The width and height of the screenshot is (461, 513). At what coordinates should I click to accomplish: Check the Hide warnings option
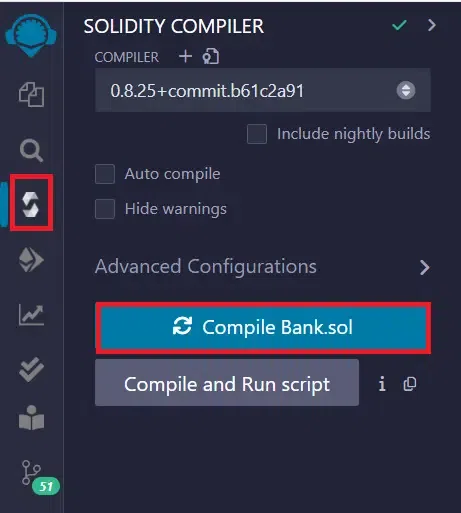pyautogui.click(x=105, y=209)
